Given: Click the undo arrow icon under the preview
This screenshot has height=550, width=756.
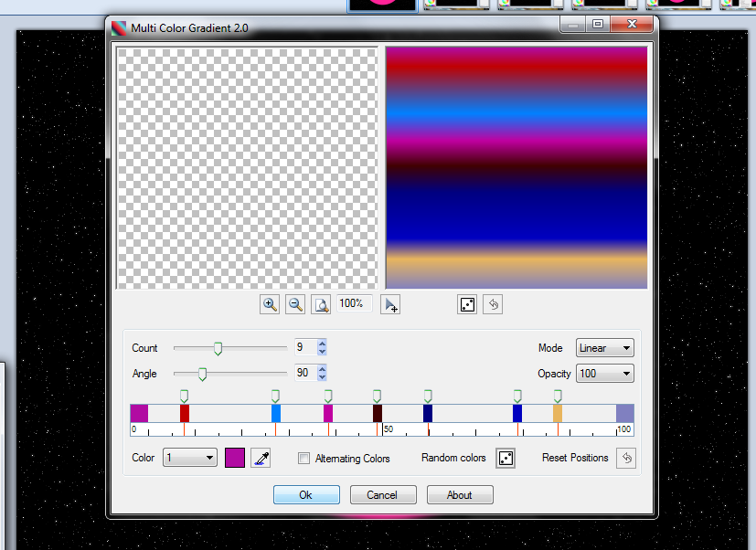Looking at the screenshot, I should [493, 304].
